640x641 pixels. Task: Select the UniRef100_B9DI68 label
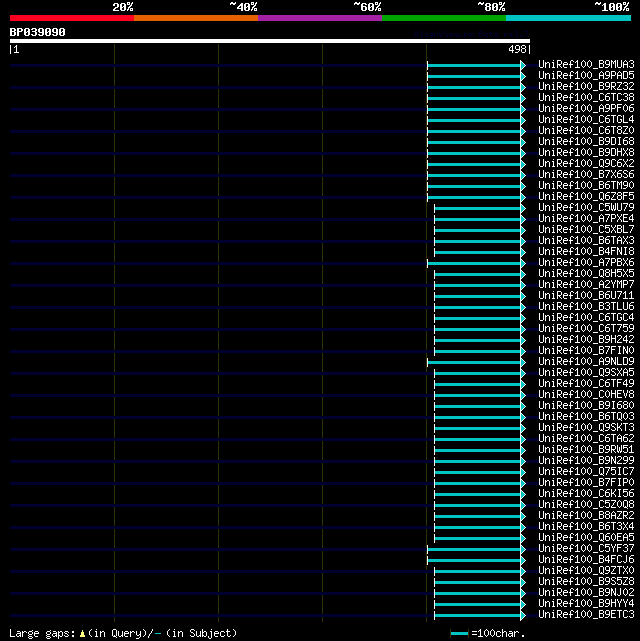point(586,141)
